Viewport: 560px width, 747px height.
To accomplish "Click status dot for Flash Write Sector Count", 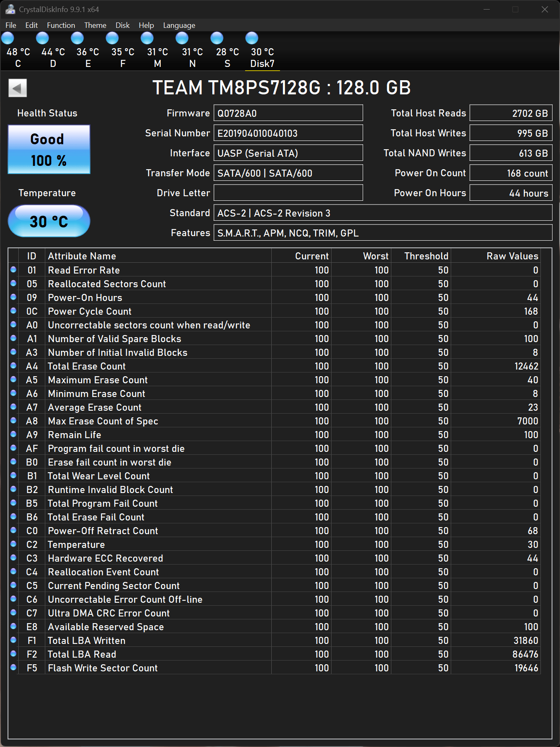I will (x=13, y=668).
